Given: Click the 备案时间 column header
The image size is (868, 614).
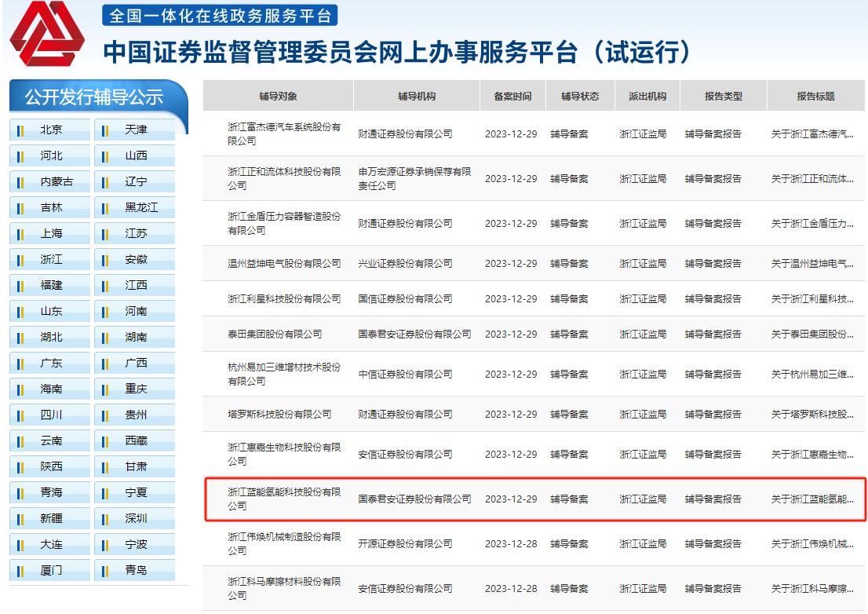Looking at the screenshot, I should click(x=512, y=96).
